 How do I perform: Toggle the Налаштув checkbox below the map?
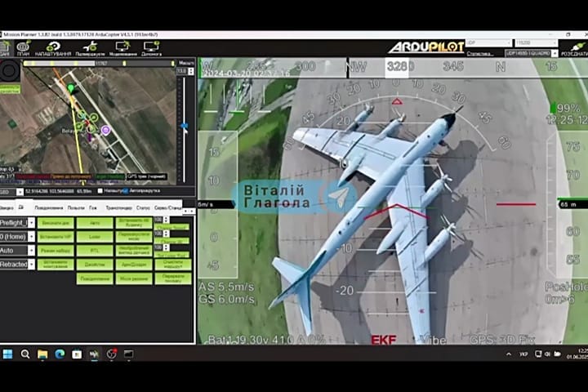(x=100, y=191)
